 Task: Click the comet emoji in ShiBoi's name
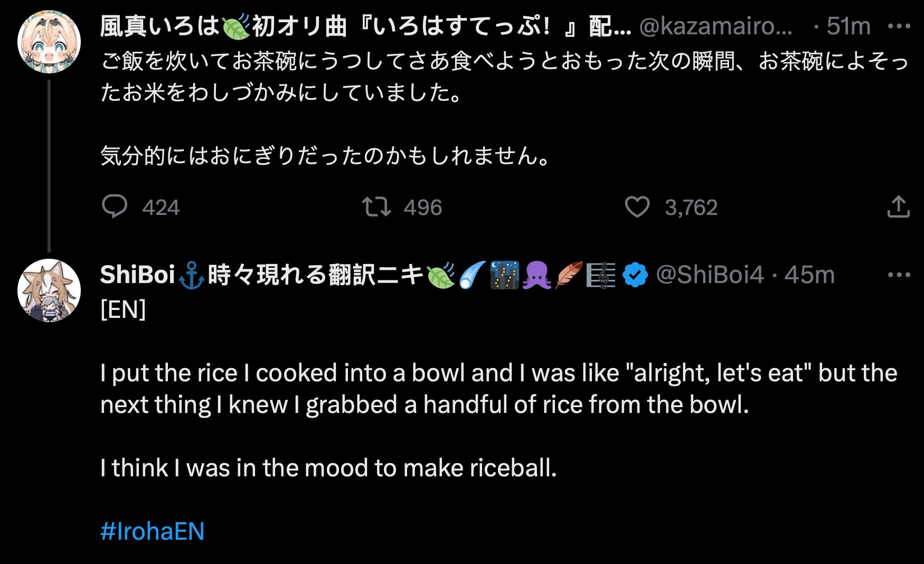point(472,276)
